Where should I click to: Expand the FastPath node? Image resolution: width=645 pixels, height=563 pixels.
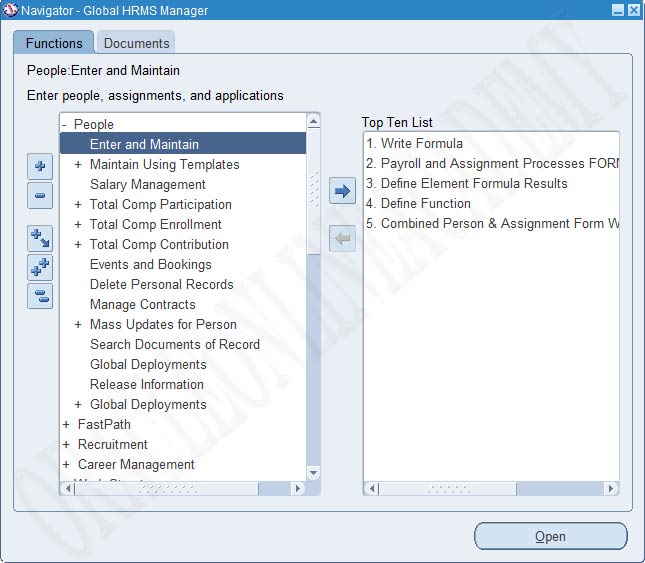(66, 424)
